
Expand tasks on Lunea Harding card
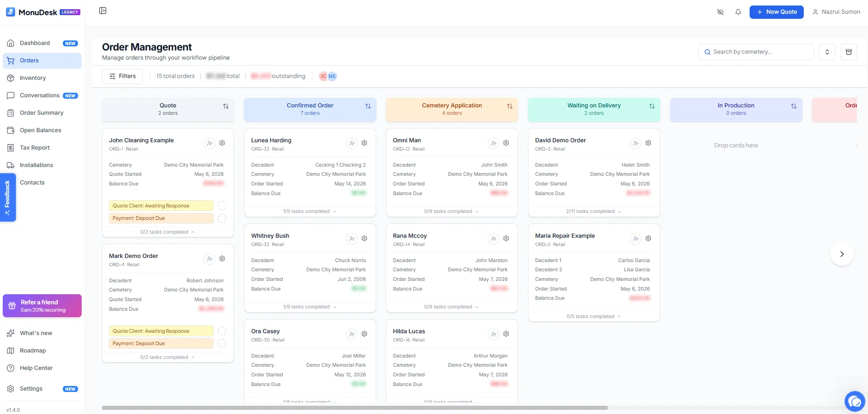point(310,212)
